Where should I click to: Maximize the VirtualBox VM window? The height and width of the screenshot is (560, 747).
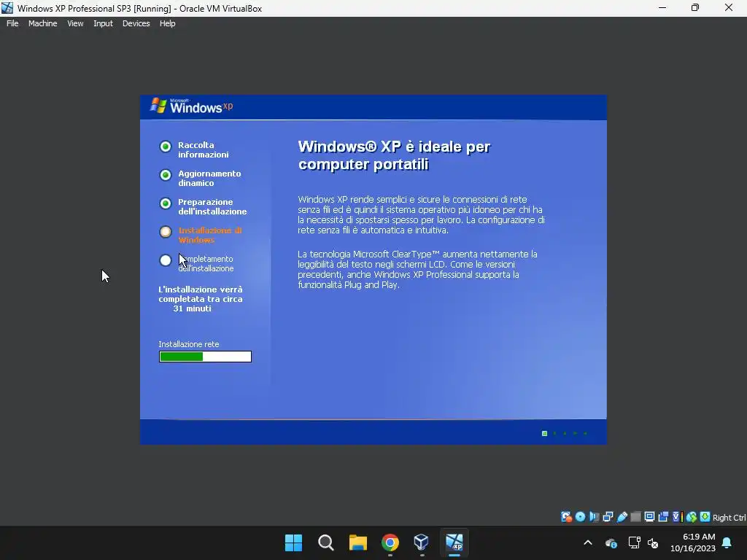point(695,7)
